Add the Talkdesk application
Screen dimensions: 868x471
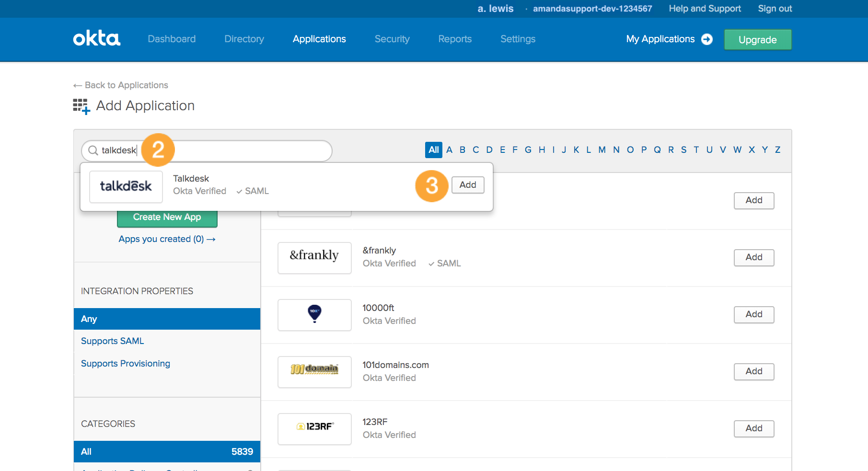coord(468,185)
